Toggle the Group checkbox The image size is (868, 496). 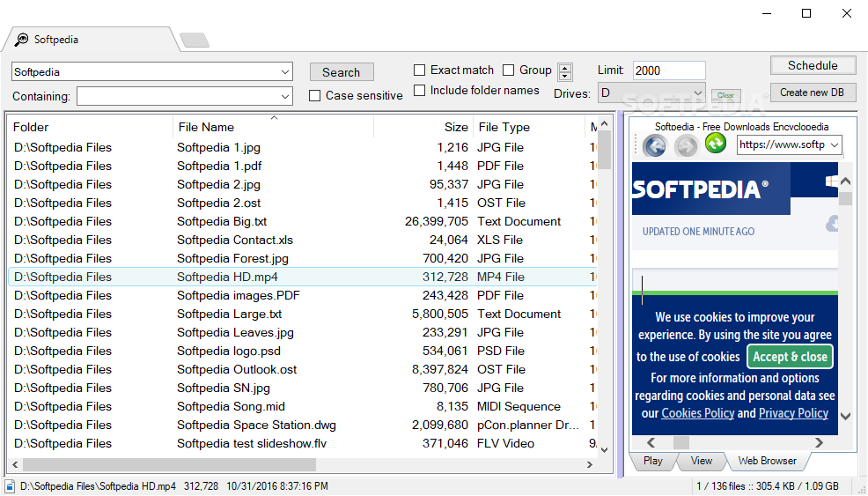pos(508,70)
